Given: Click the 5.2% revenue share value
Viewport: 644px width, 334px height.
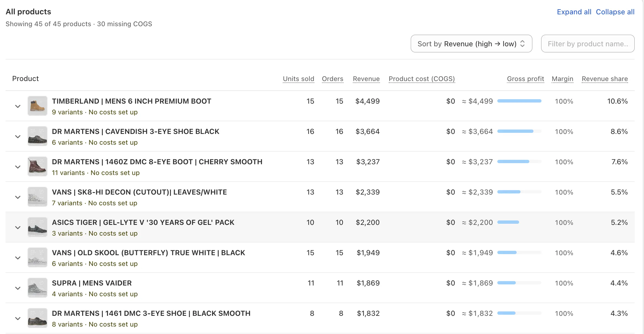Looking at the screenshot, I should click(x=619, y=222).
